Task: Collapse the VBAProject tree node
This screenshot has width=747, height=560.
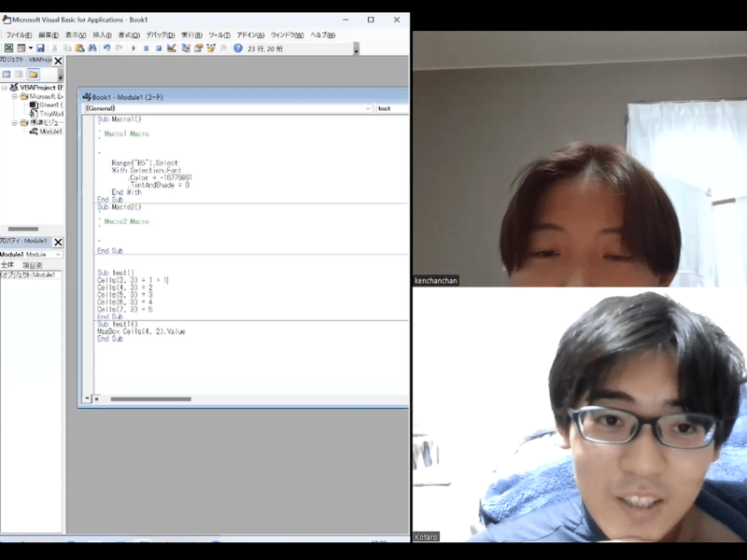Action: click(x=4, y=87)
